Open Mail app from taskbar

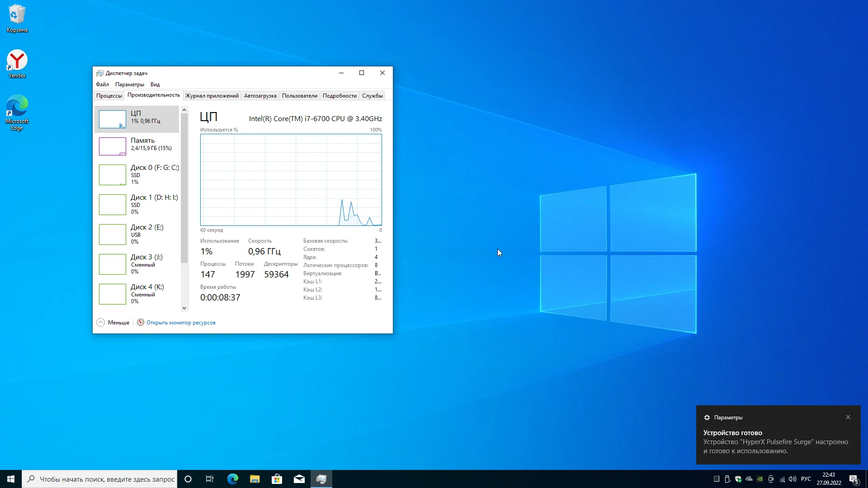point(299,479)
